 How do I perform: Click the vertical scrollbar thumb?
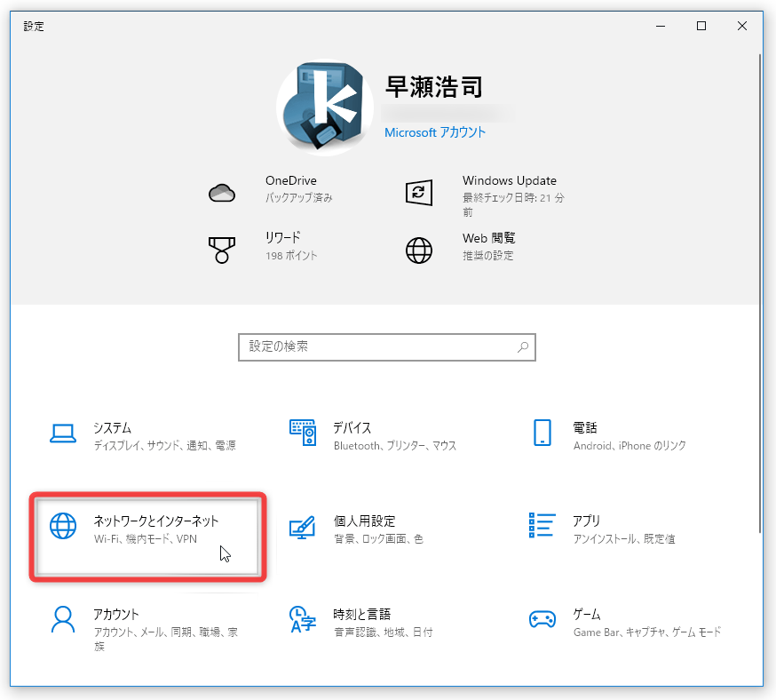(x=760, y=293)
